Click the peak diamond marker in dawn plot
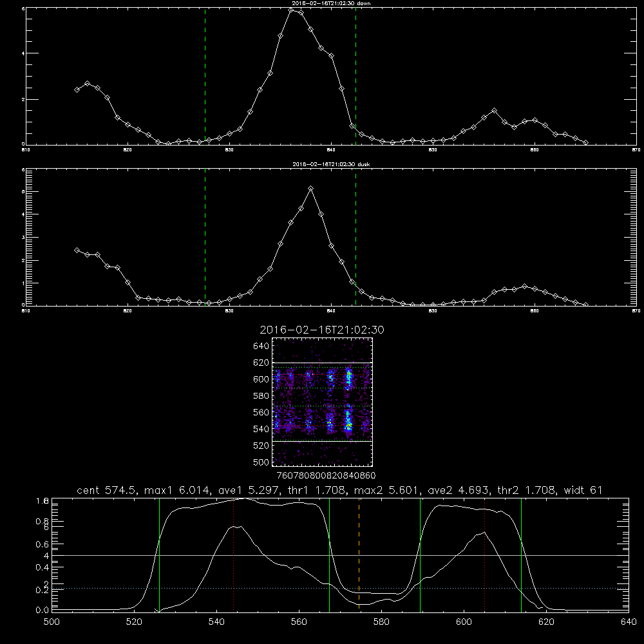Viewport: 644px width, 644px height. coord(291,10)
